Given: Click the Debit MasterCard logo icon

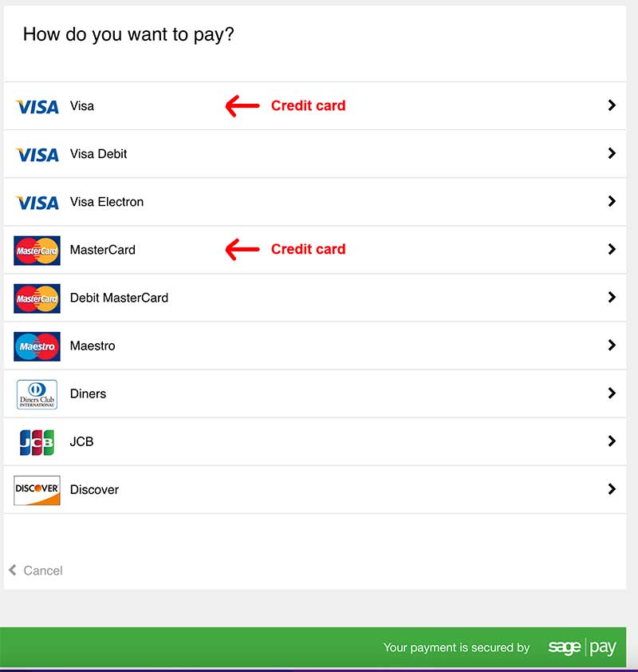Looking at the screenshot, I should point(37,298).
